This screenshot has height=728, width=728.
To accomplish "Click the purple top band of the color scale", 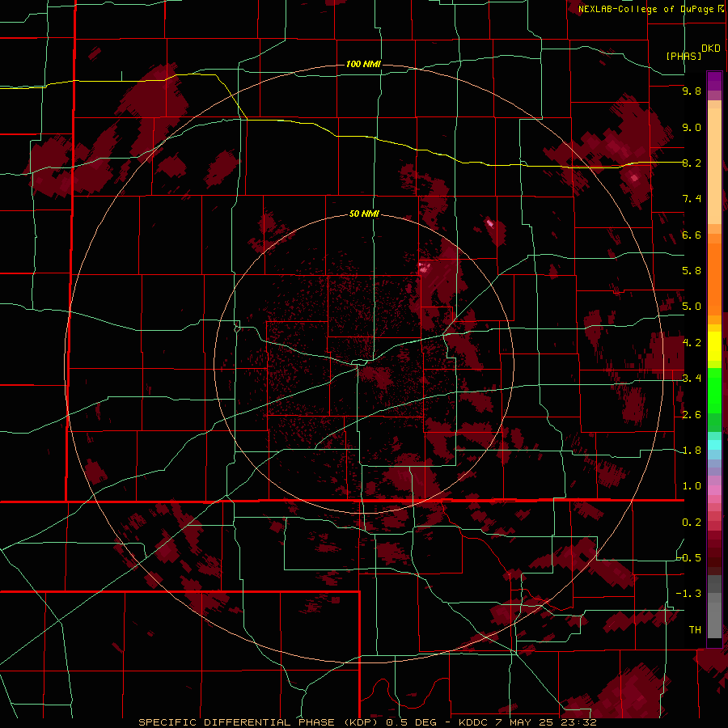I will (714, 81).
